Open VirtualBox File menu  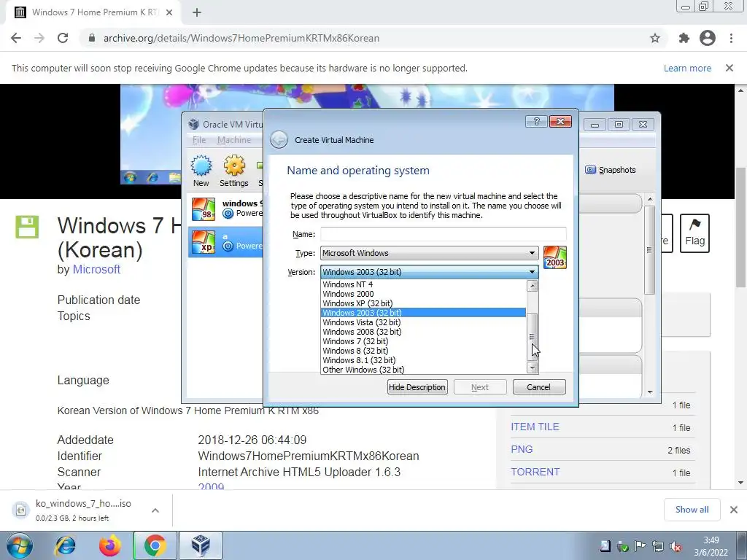coord(199,140)
